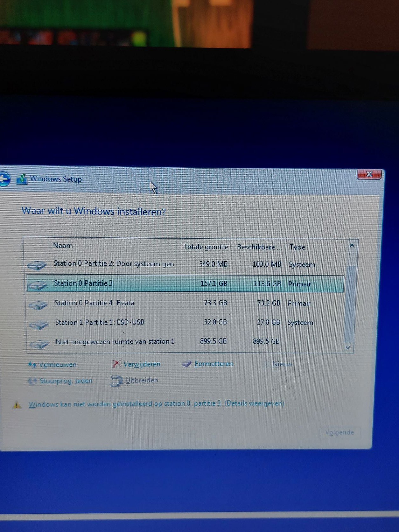Screen dimensions: 399x532
Task: Click the partition list scrollbar thumb
Action: pos(351,304)
